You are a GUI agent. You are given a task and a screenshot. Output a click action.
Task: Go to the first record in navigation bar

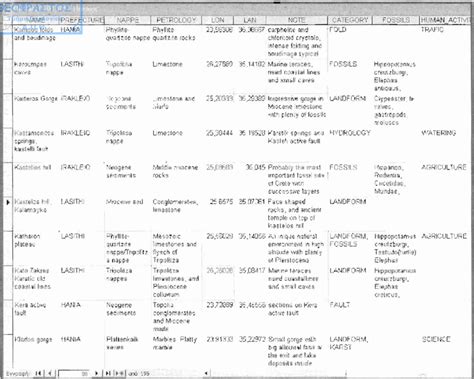click(x=38, y=374)
